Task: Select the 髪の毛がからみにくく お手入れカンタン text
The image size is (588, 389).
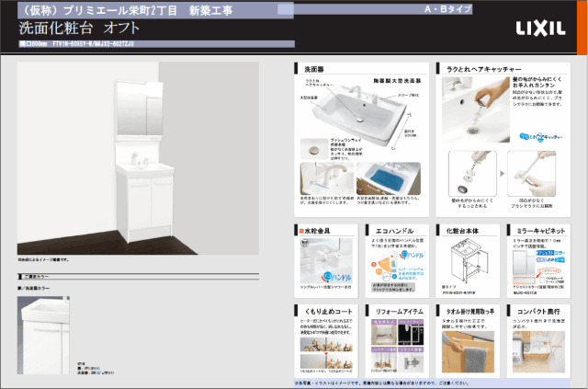Action: pyautogui.click(x=537, y=82)
